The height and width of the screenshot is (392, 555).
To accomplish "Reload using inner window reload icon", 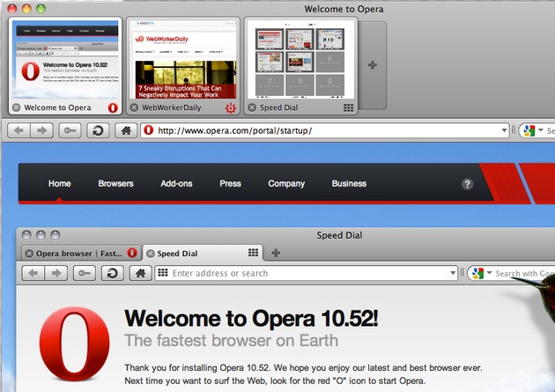I will click(113, 273).
